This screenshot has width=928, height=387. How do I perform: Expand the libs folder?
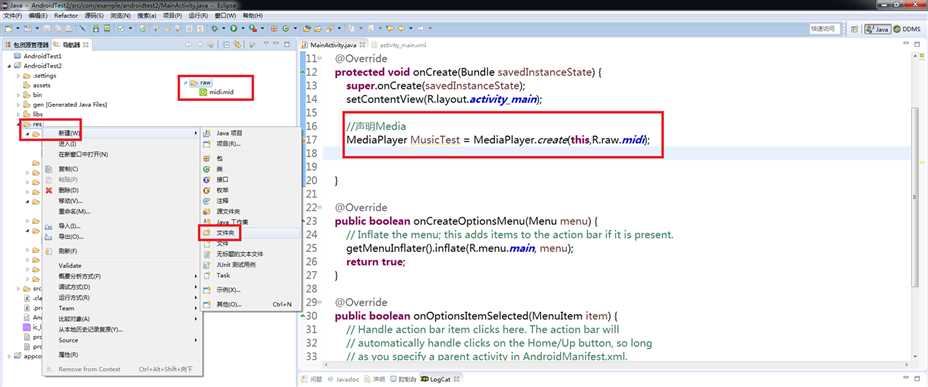click(18, 114)
